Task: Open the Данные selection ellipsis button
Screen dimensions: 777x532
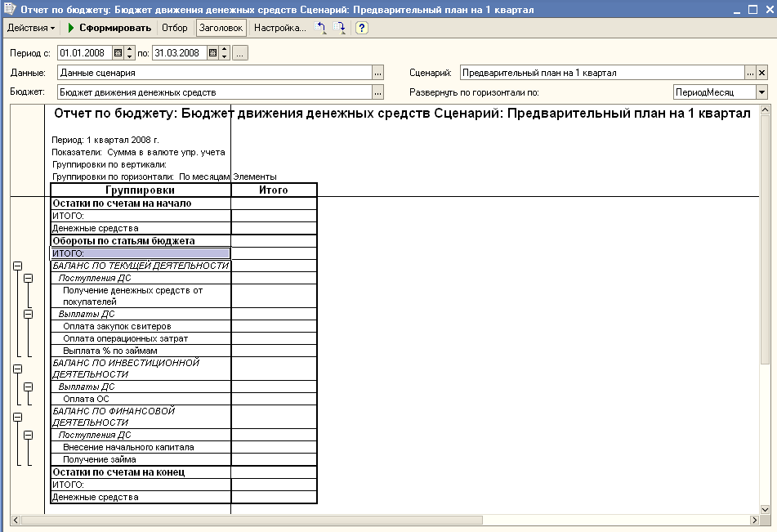Action: 377,73
